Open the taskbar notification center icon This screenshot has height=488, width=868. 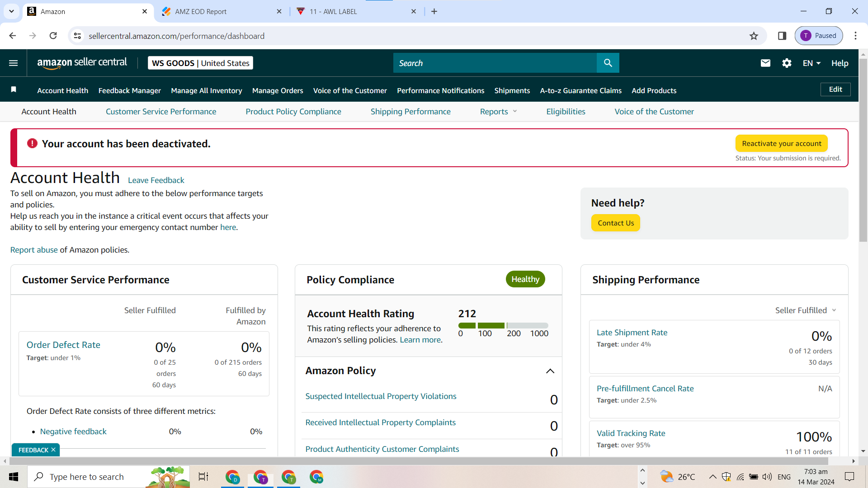click(x=849, y=477)
